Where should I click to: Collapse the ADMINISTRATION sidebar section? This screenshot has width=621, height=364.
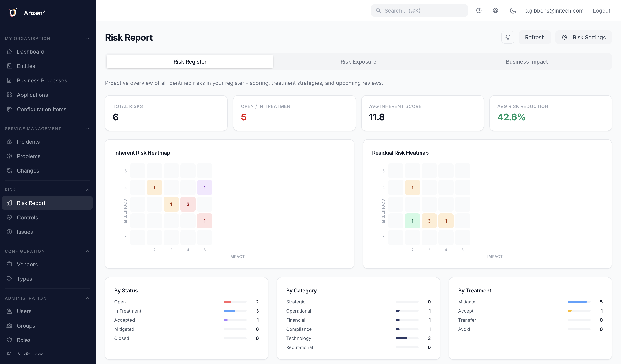point(87,298)
